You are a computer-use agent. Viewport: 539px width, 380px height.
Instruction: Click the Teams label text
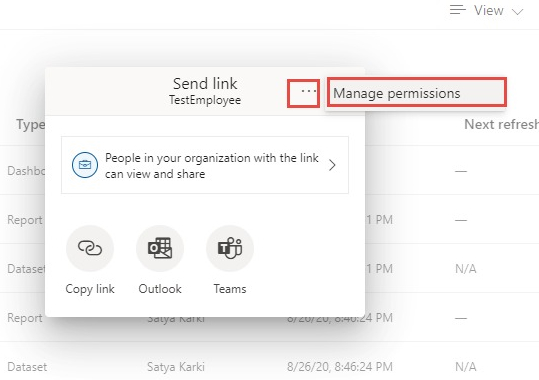click(x=230, y=289)
